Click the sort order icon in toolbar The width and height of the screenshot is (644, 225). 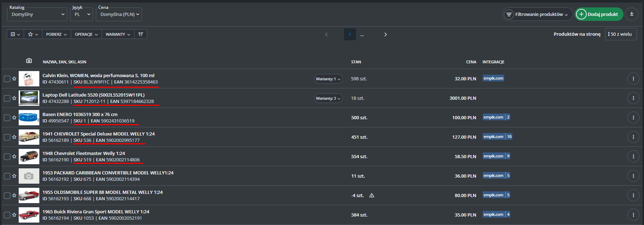(x=141, y=34)
